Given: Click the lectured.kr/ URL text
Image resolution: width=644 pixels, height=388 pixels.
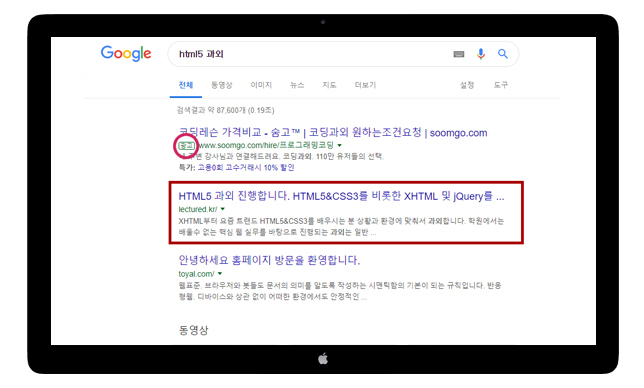Looking at the screenshot, I should point(198,209).
